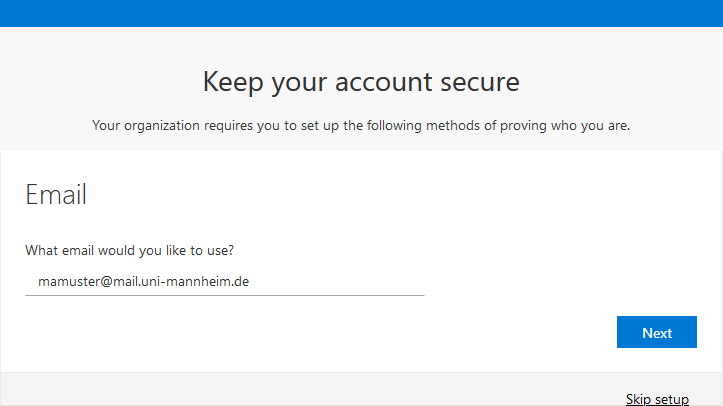Click the 'Keep your account secure' heading
Screen dimensions: 723x406
[x=361, y=82]
